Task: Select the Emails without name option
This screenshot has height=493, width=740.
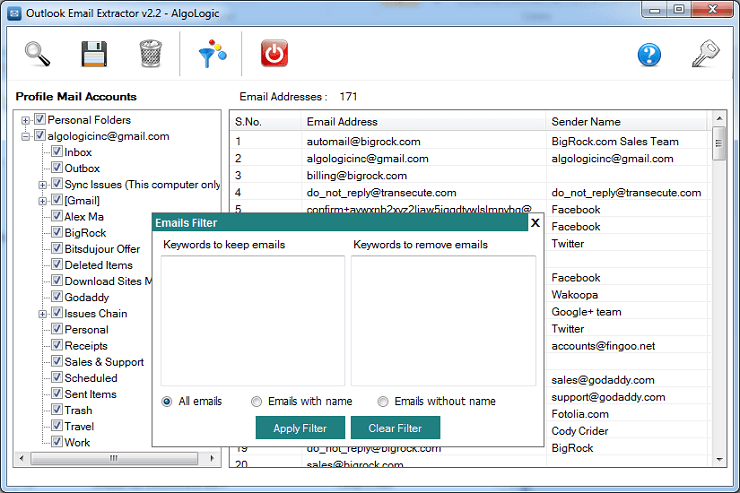Action: pyautogui.click(x=383, y=401)
